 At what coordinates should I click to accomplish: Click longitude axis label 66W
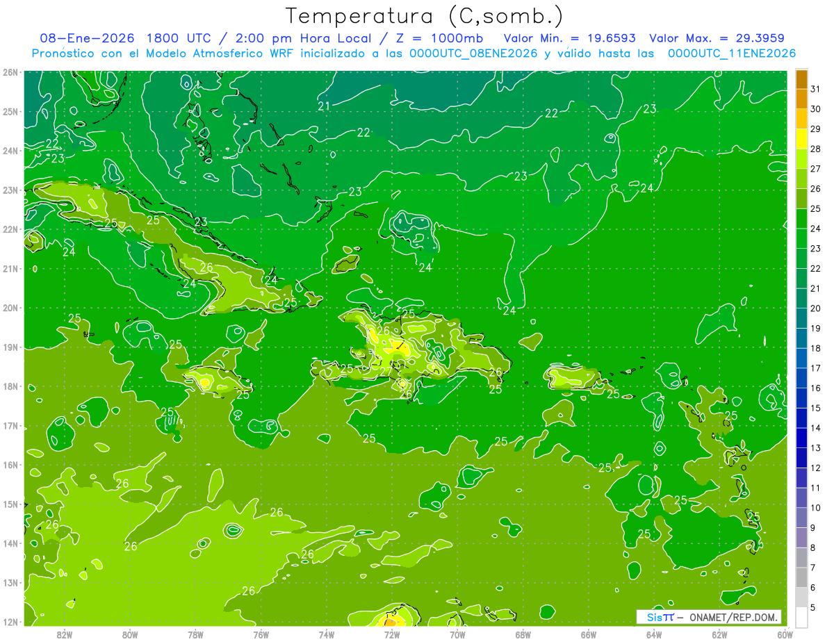588,634
